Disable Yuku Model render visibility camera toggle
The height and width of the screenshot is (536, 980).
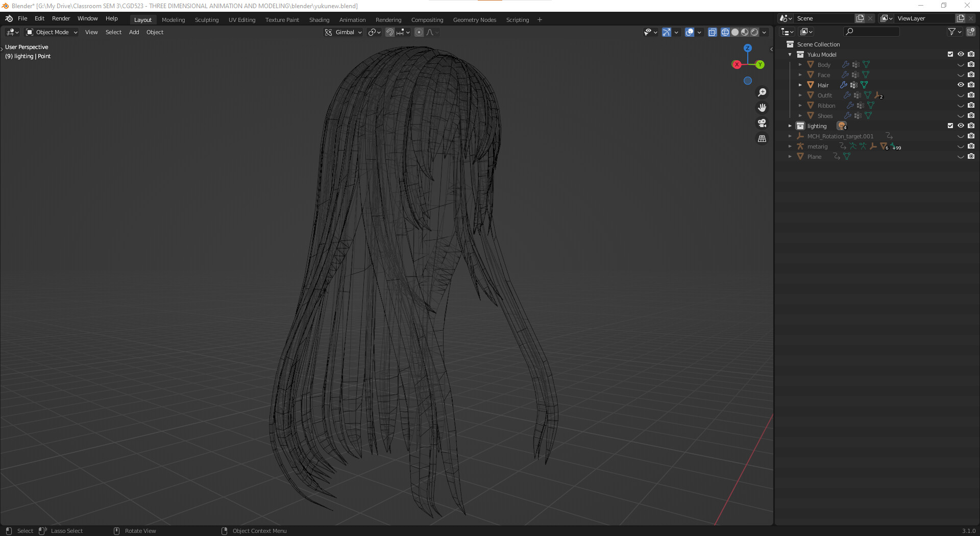point(971,54)
